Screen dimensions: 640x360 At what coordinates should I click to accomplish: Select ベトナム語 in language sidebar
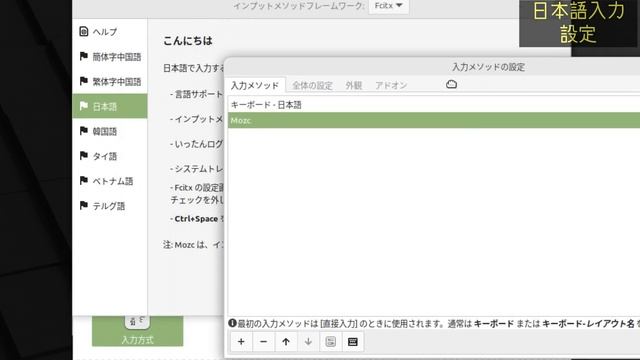(x=110, y=181)
